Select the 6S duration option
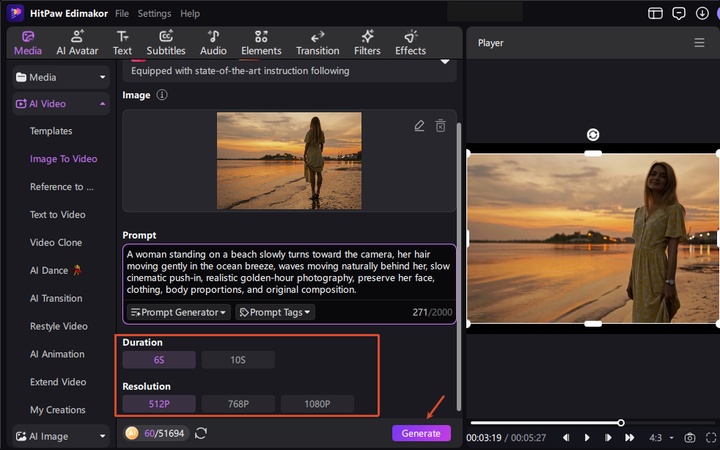Viewport: 720px width, 450px height. coord(159,360)
